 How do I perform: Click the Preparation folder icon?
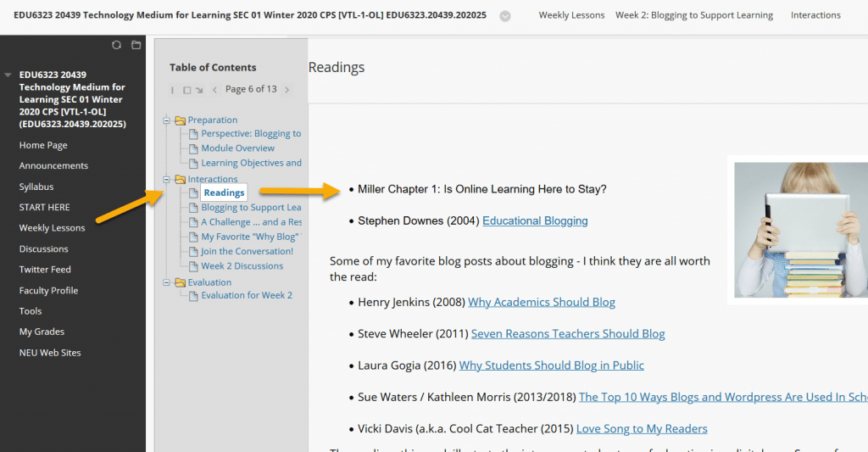[180, 120]
